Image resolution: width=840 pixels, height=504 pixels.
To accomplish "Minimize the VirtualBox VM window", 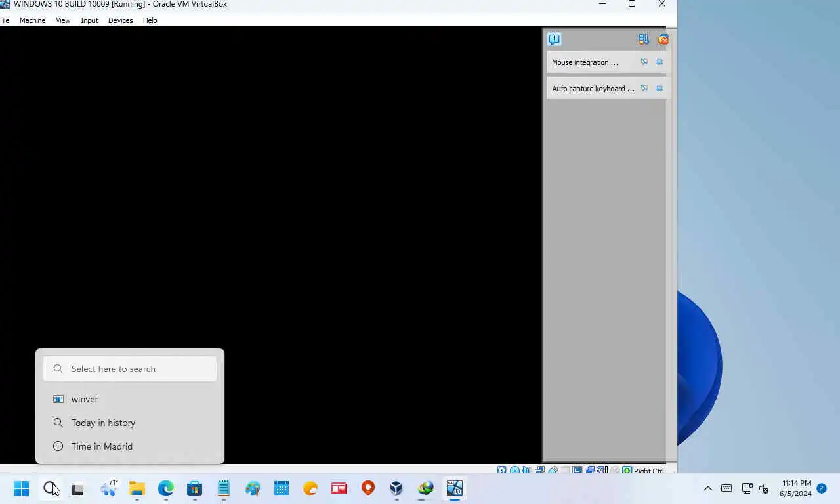I will (x=603, y=4).
